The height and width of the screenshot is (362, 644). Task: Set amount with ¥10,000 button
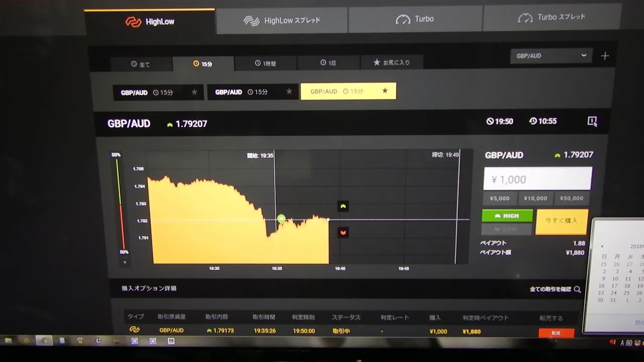535,198
